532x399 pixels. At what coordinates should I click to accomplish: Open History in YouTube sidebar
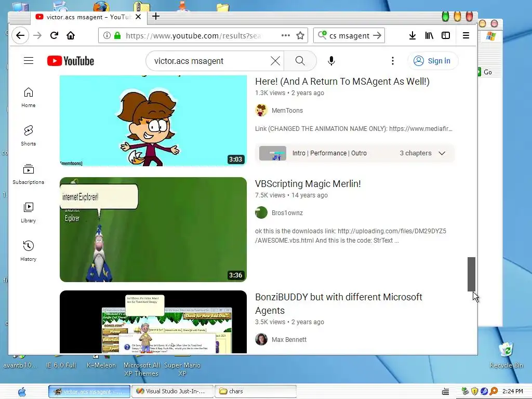pos(29,251)
